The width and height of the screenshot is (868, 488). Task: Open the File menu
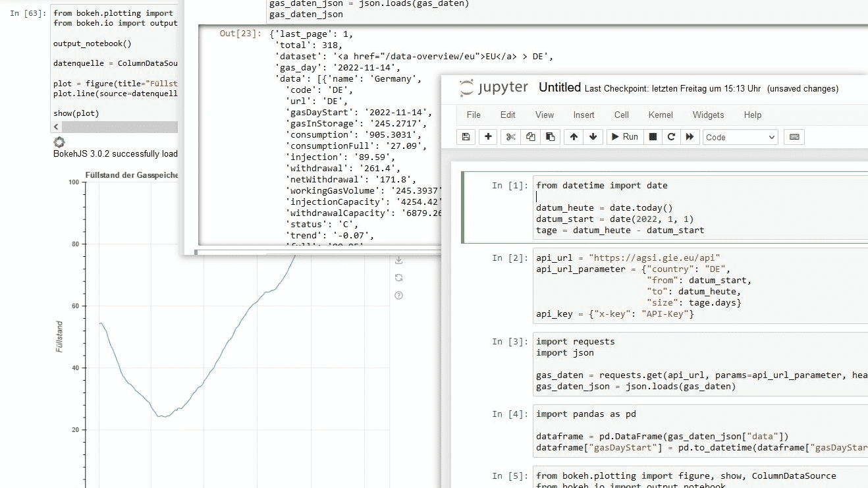474,115
